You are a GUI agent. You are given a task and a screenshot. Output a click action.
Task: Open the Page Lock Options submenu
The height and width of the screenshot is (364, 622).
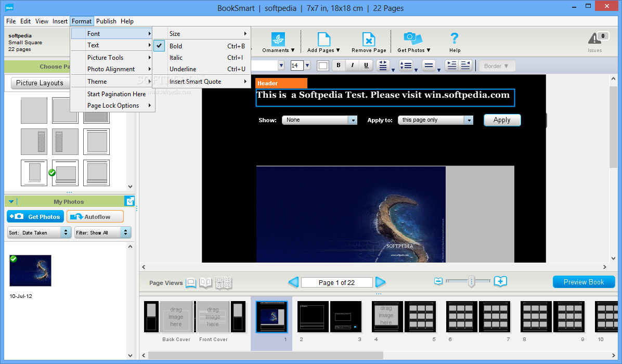pos(112,106)
